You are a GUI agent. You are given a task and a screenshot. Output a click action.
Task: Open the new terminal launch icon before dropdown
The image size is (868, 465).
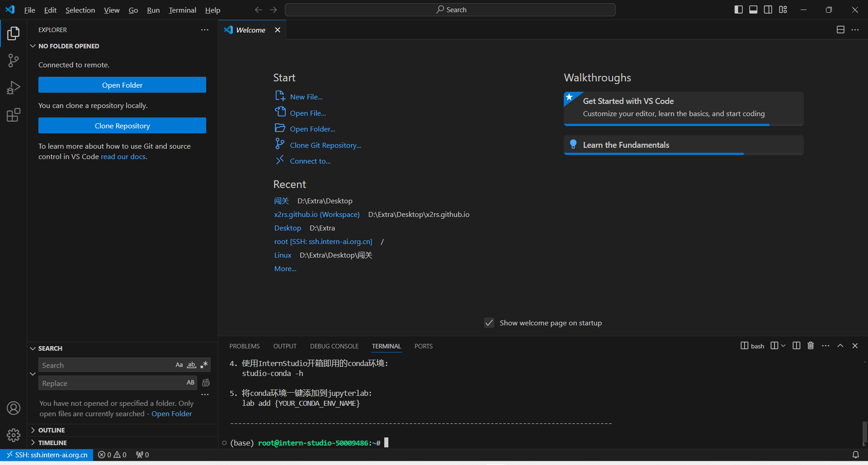coord(774,346)
